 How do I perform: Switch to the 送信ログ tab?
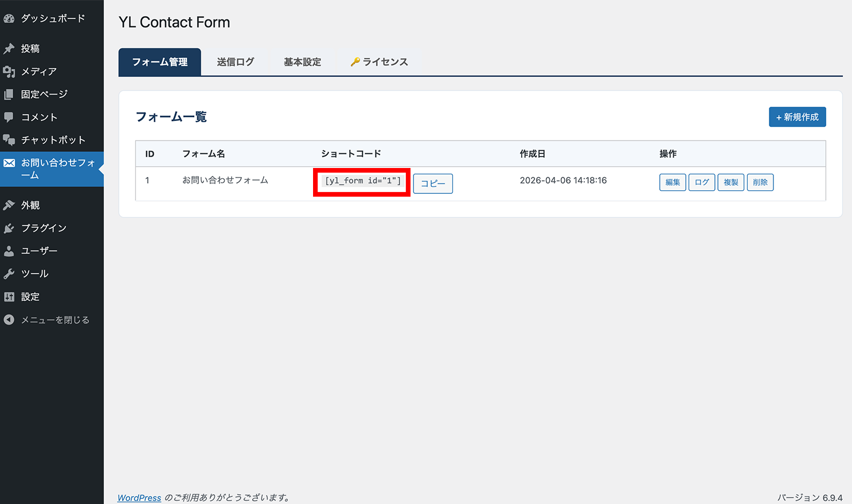point(235,62)
